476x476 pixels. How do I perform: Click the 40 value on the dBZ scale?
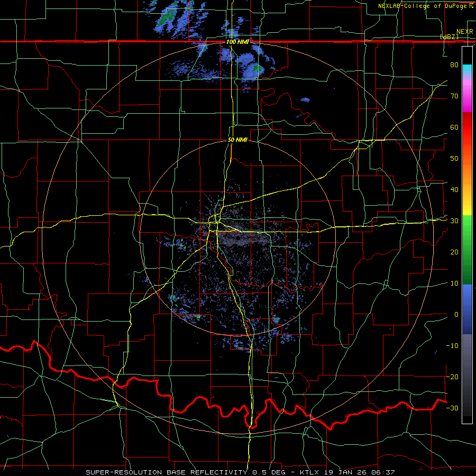click(454, 190)
